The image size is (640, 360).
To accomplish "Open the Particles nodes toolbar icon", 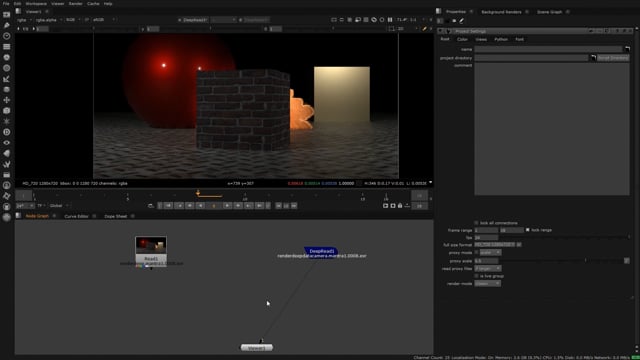I will coord(7,121).
